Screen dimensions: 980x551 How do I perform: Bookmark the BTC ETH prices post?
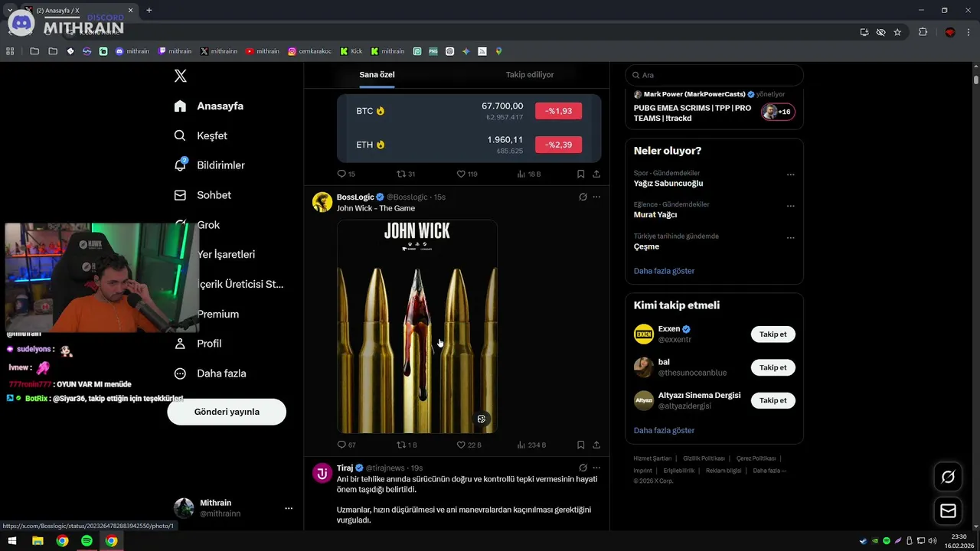click(581, 174)
